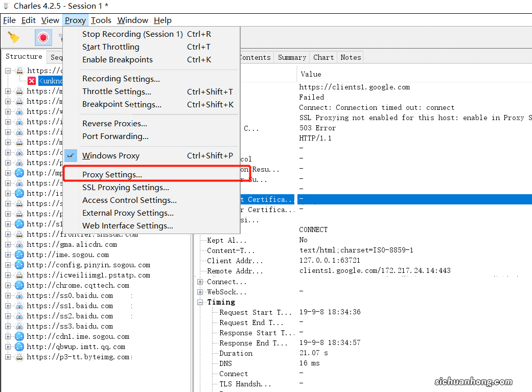Screen dimensions: 532x392
Task: Select SSL Proxying Settings... menu item
Action: coord(125,188)
